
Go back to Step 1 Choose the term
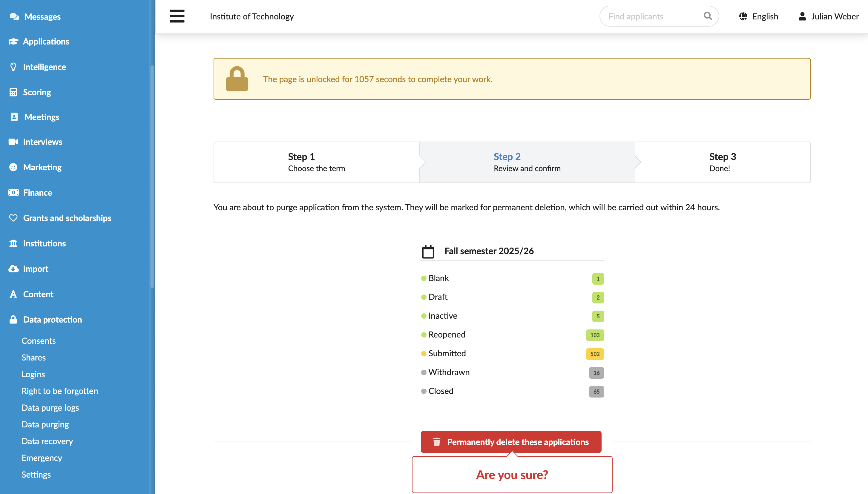316,162
